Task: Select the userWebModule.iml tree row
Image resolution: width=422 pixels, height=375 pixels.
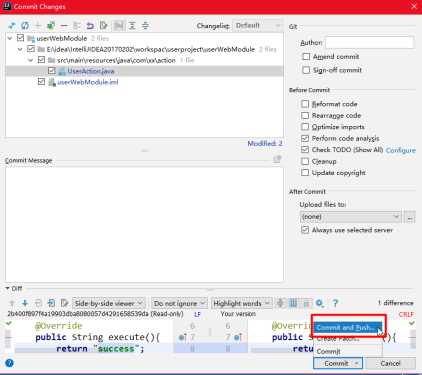Action: tap(144, 82)
